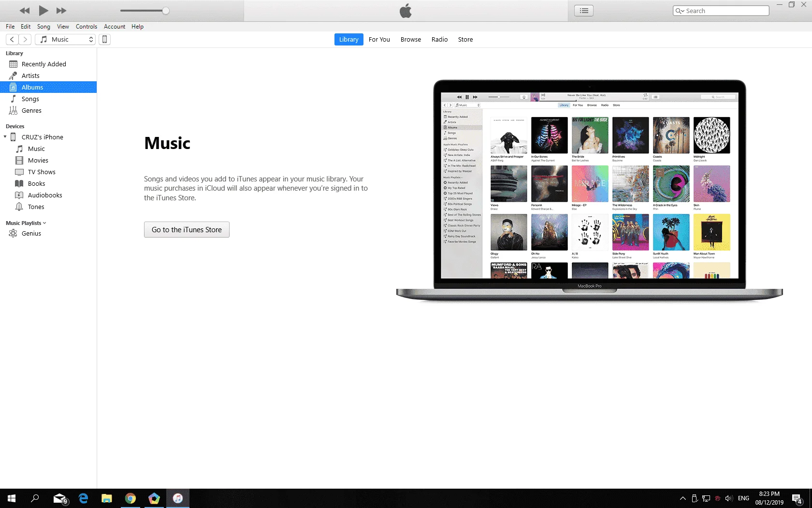Select Recently Added in the sidebar
This screenshot has height=508, width=812.
[x=48, y=64]
